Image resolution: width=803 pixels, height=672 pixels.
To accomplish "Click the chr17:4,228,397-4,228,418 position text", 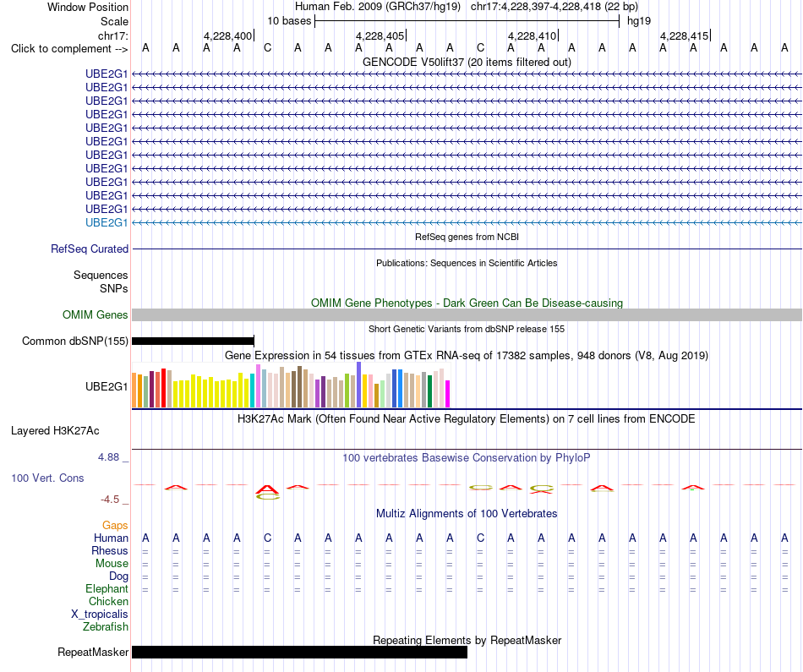I will click(554, 7).
